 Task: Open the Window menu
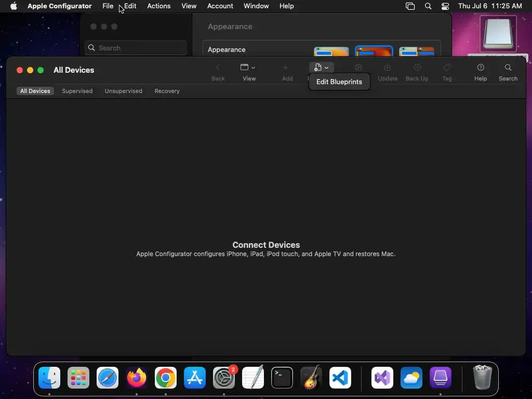point(256,6)
